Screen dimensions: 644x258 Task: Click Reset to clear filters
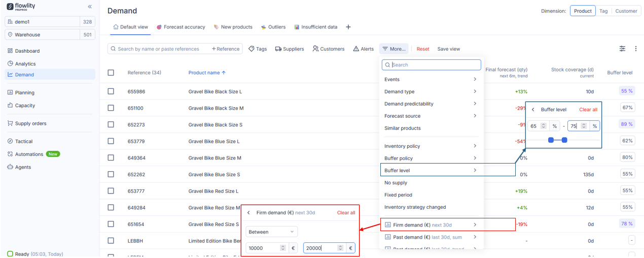[x=422, y=49]
